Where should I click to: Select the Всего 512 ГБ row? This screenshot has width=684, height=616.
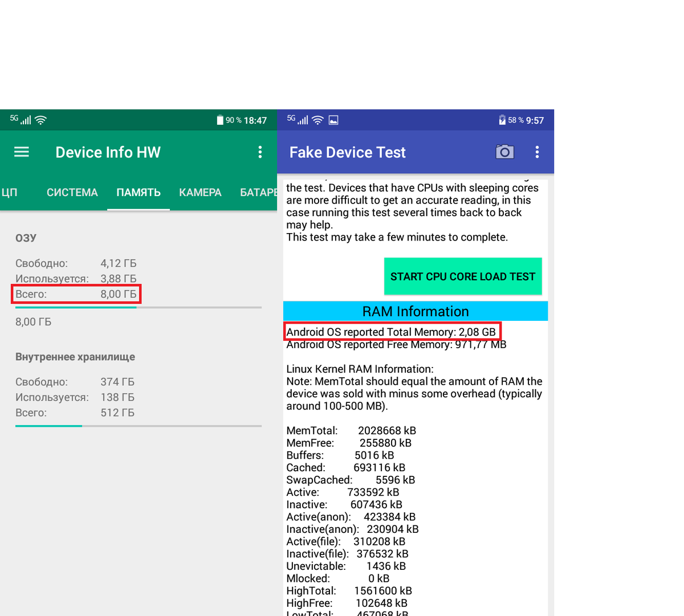pyautogui.click(x=75, y=413)
